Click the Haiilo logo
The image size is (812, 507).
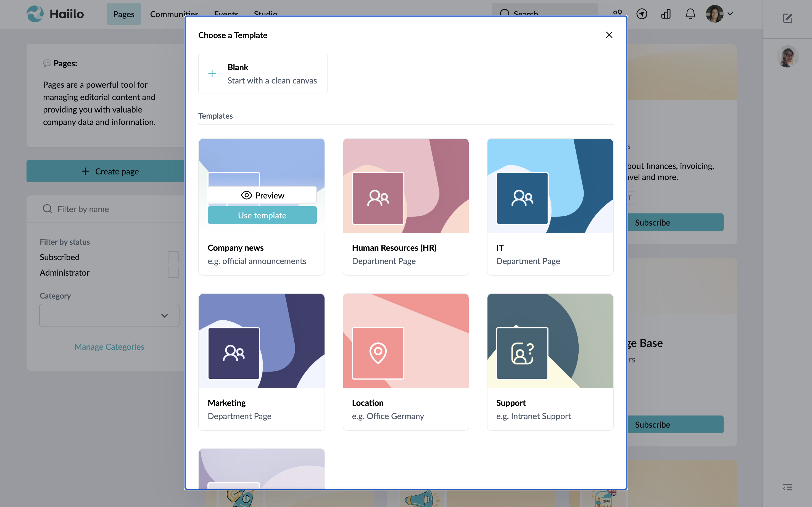coord(55,14)
